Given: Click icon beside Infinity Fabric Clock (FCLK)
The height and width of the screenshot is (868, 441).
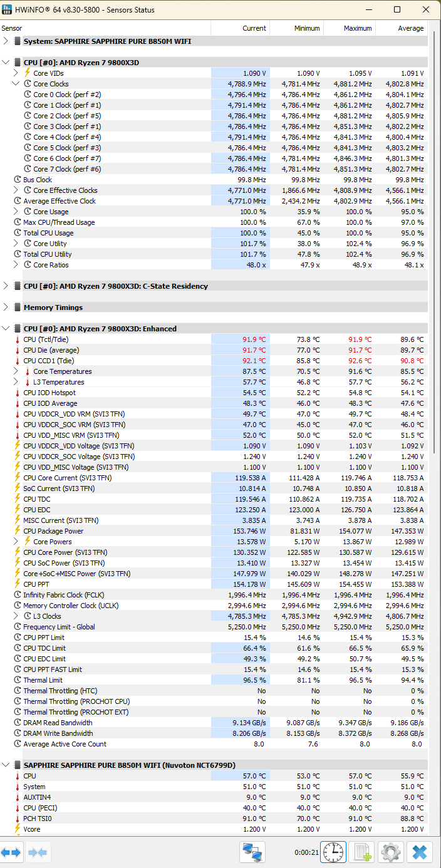Looking at the screenshot, I should (x=18, y=595).
